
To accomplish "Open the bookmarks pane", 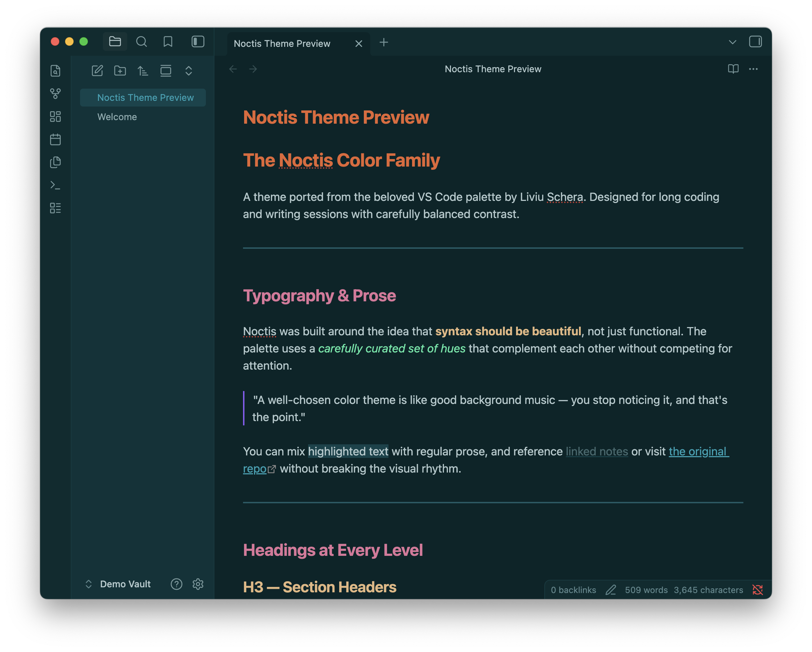I will tap(168, 41).
